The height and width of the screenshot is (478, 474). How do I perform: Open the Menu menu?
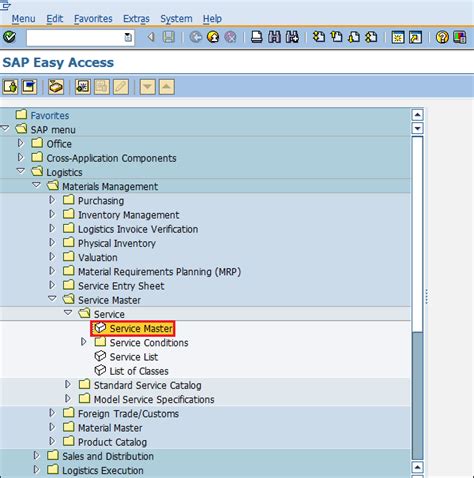click(23, 19)
